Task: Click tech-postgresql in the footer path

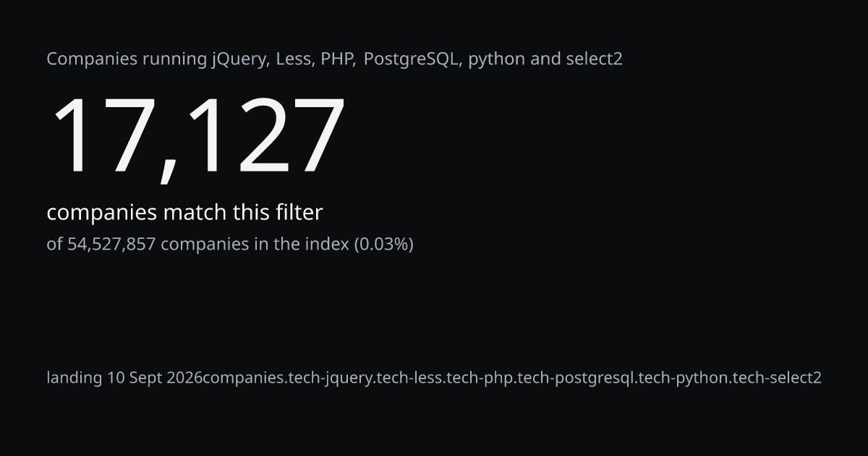Action: 575,378
